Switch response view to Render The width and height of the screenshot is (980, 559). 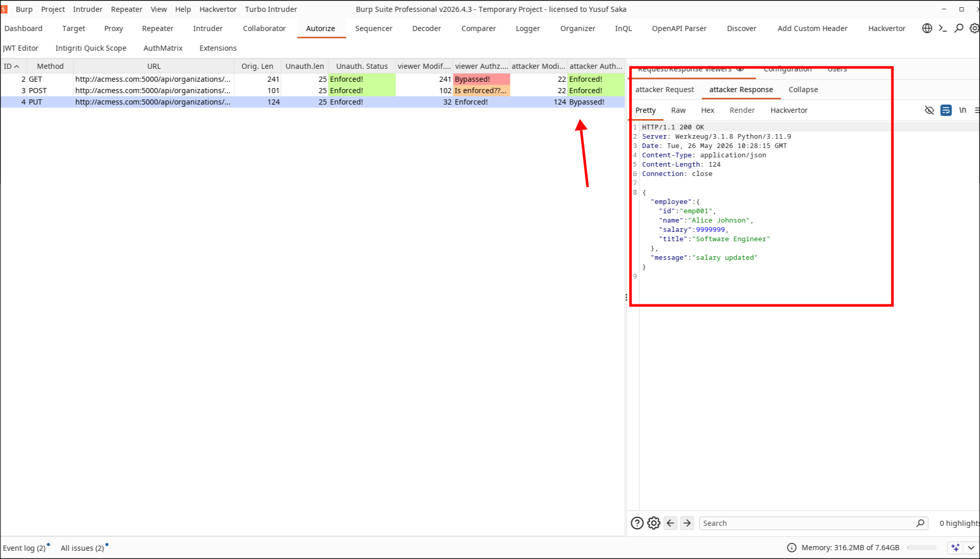[742, 110]
